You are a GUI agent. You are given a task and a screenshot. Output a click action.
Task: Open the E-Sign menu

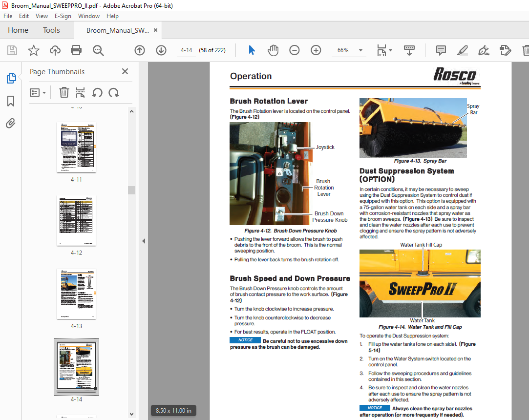click(63, 16)
